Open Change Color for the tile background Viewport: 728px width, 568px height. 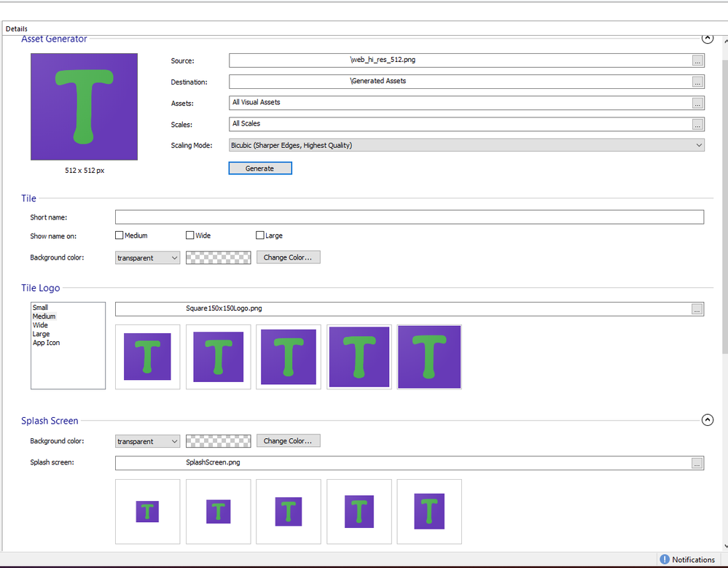pyautogui.click(x=288, y=257)
